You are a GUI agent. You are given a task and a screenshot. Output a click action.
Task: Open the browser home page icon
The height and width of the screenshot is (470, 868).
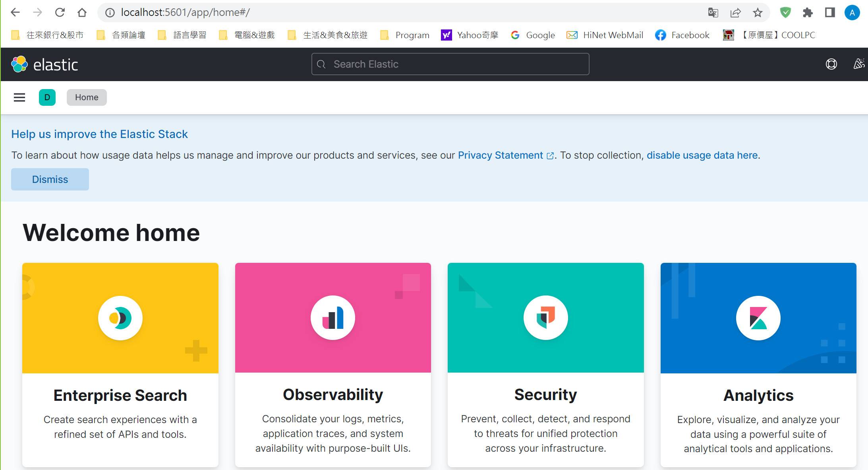click(x=82, y=12)
